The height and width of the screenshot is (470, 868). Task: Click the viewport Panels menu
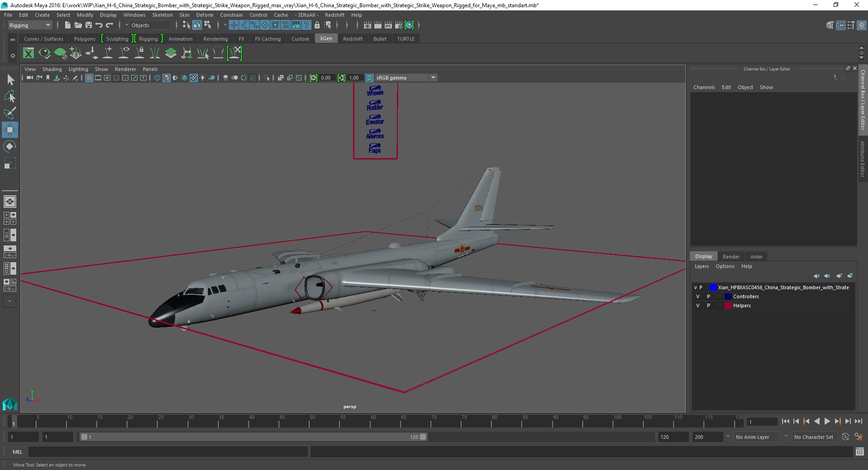click(150, 69)
